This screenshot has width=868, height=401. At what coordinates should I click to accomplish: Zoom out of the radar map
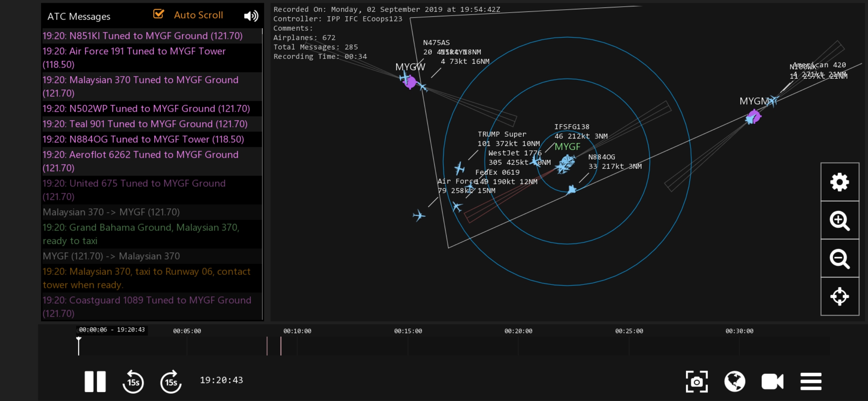tap(839, 258)
